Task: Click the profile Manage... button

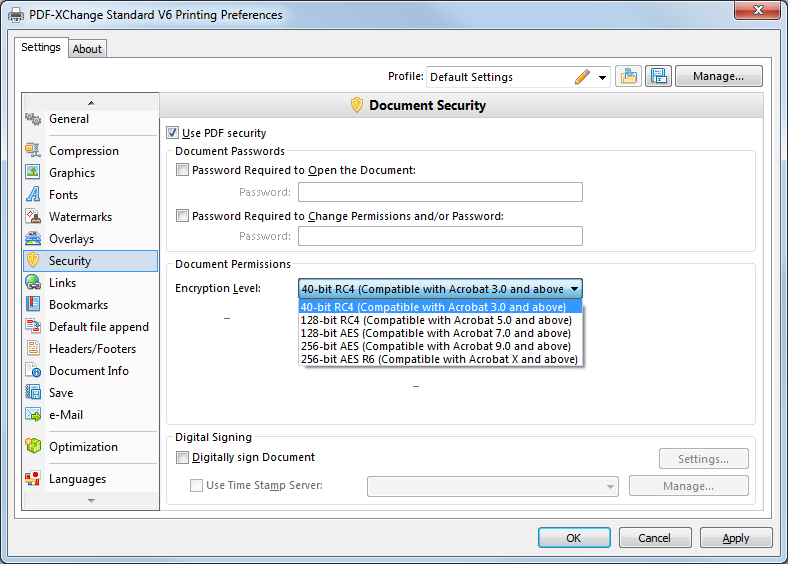Action: (719, 76)
